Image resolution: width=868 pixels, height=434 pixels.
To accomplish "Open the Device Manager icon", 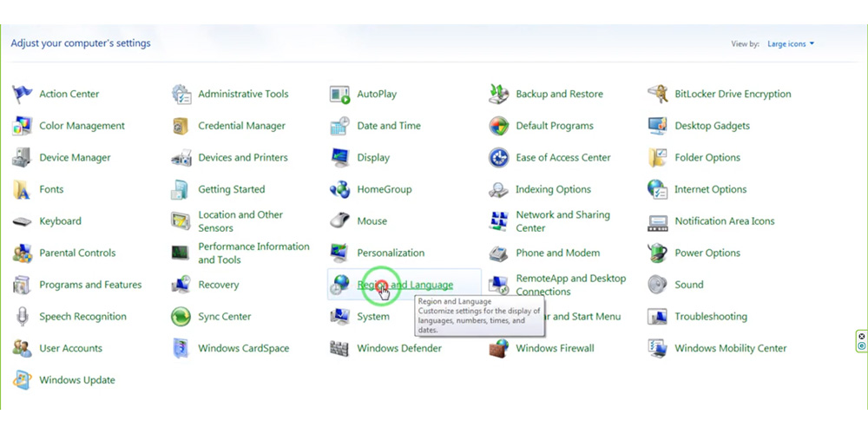I will [x=23, y=158].
